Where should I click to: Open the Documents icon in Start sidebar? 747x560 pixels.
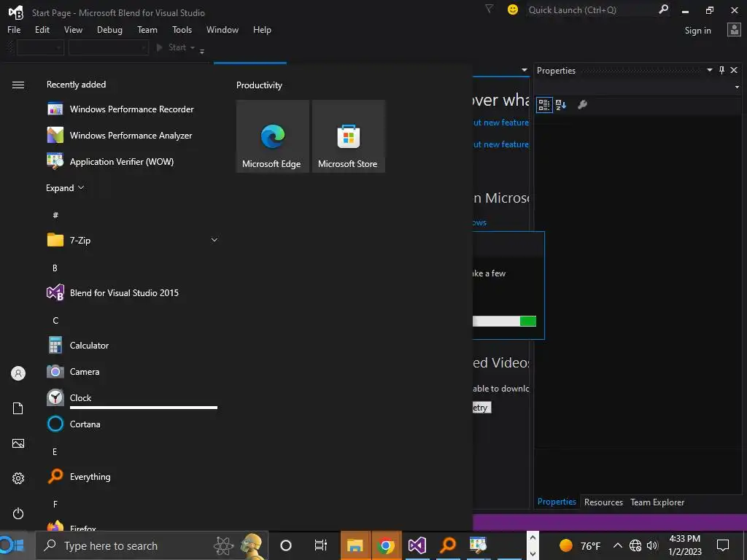click(x=18, y=408)
